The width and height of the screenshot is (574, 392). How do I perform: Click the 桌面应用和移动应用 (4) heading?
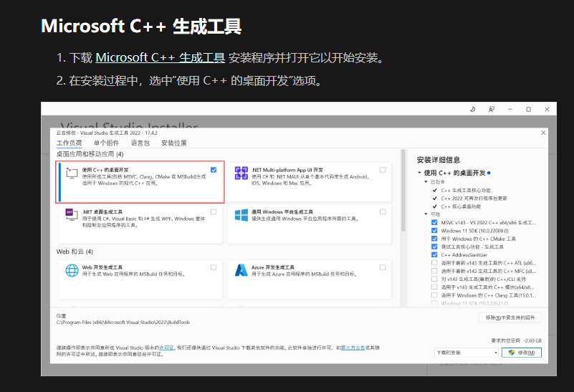(90, 154)
